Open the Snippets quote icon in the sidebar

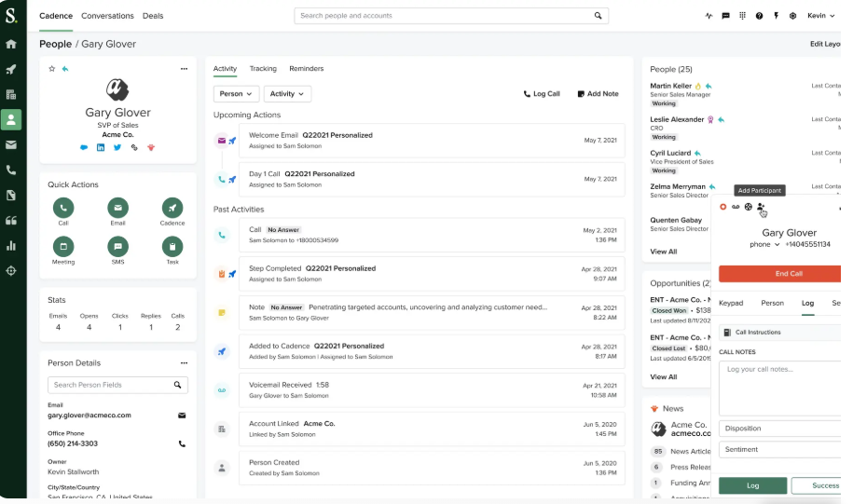[x=11, y=220]
